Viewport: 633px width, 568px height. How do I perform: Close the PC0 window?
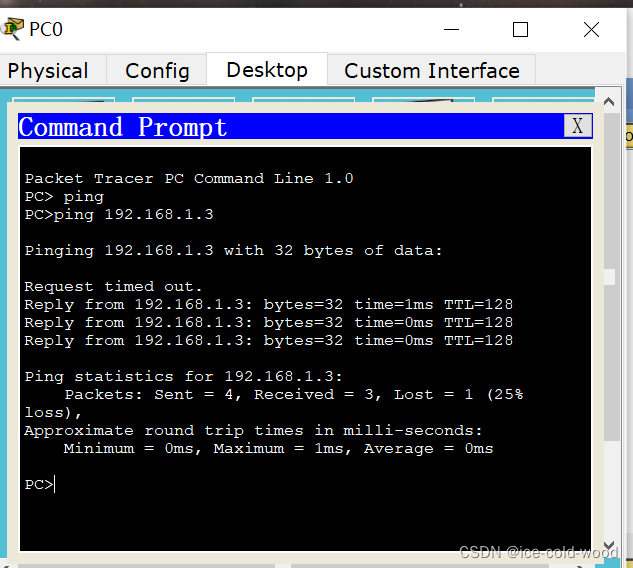tap(591, 29)
